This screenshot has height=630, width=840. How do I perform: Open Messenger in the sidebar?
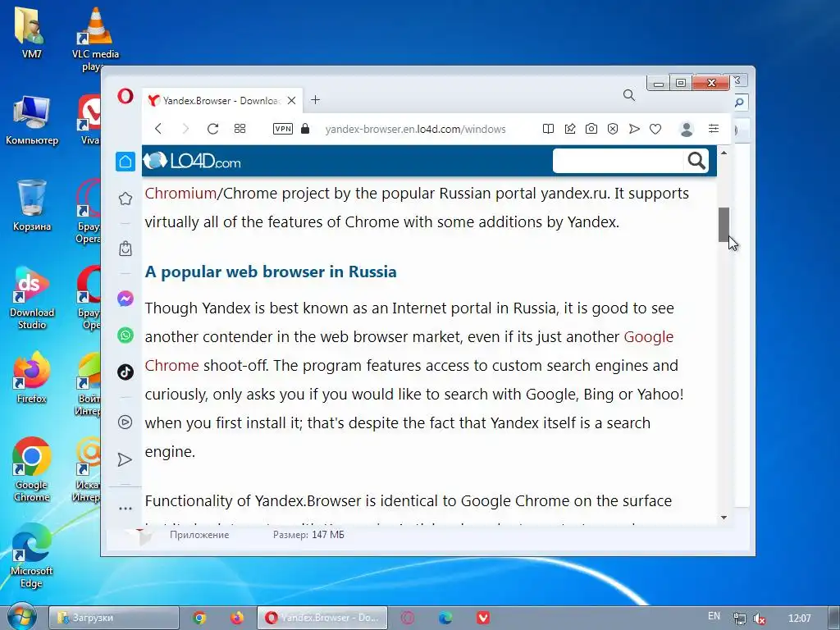coord(126,299)
